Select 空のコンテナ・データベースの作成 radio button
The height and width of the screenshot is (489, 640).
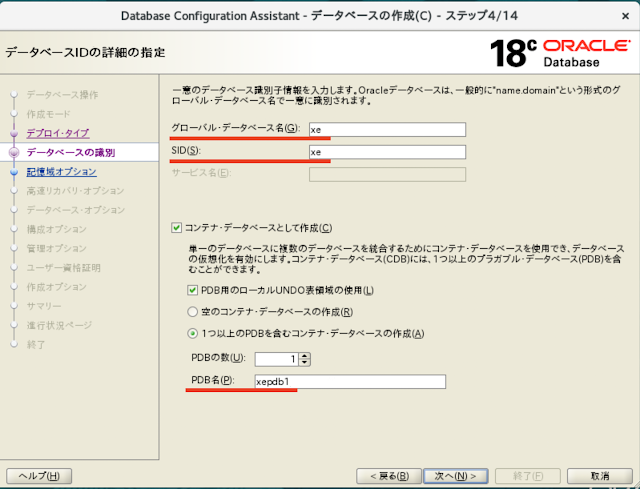coord(192,312)
